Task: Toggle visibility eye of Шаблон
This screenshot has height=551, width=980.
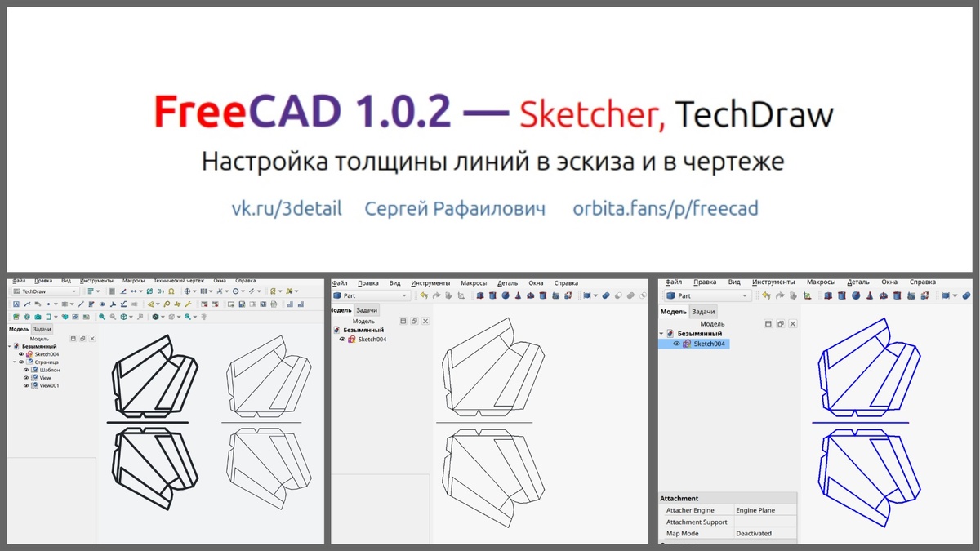Action: point(26,370)
